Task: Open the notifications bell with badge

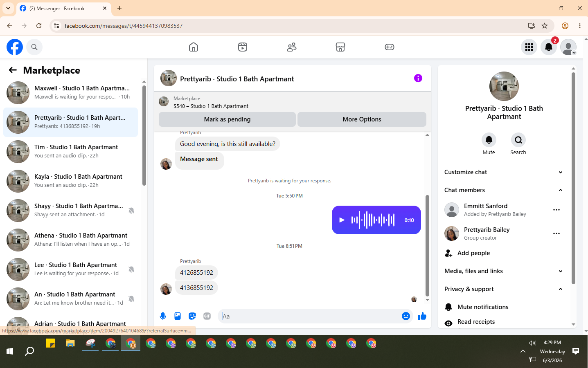Action: (x=549, y=47)
